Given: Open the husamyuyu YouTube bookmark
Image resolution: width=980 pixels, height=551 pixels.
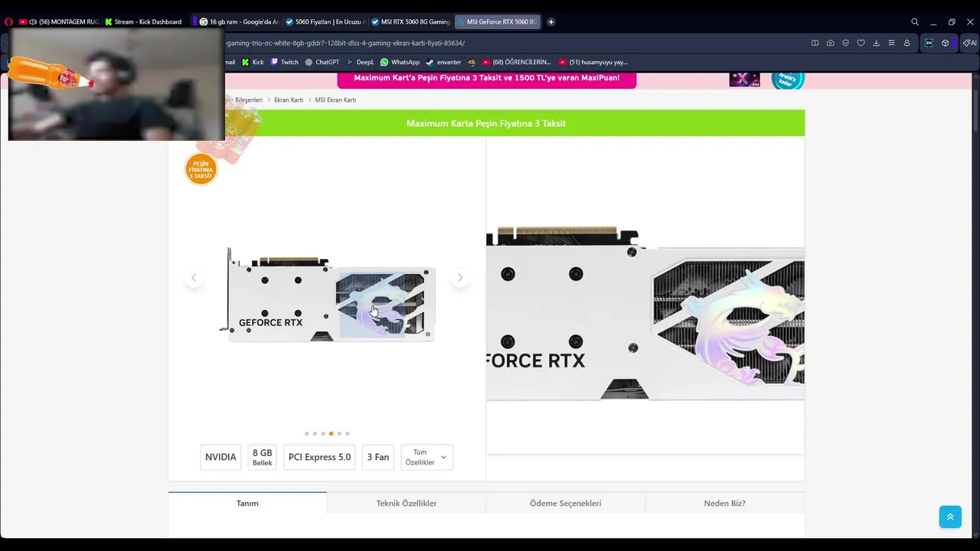Looking at the screenshot, I should point(593,62).
